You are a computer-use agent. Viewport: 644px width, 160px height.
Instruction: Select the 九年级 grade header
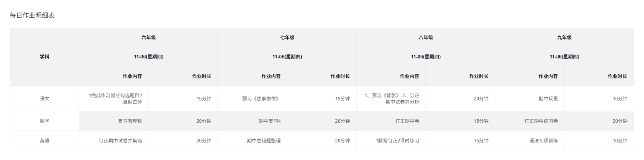(x=564, y=38)
